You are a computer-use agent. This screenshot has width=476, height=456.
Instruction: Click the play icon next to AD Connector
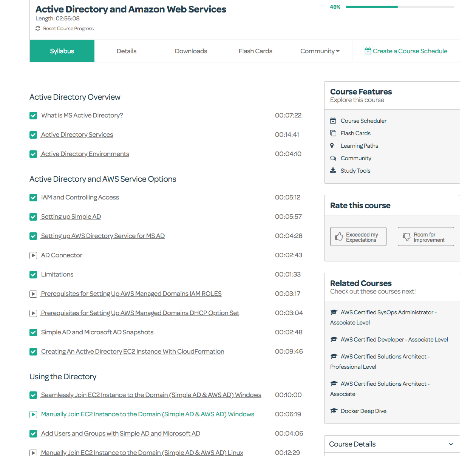pyautogui.click(x=33, y=255)
